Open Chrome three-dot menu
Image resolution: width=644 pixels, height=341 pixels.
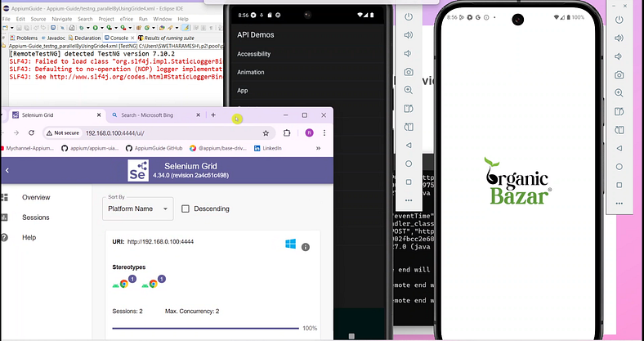(x=324, y=132)
